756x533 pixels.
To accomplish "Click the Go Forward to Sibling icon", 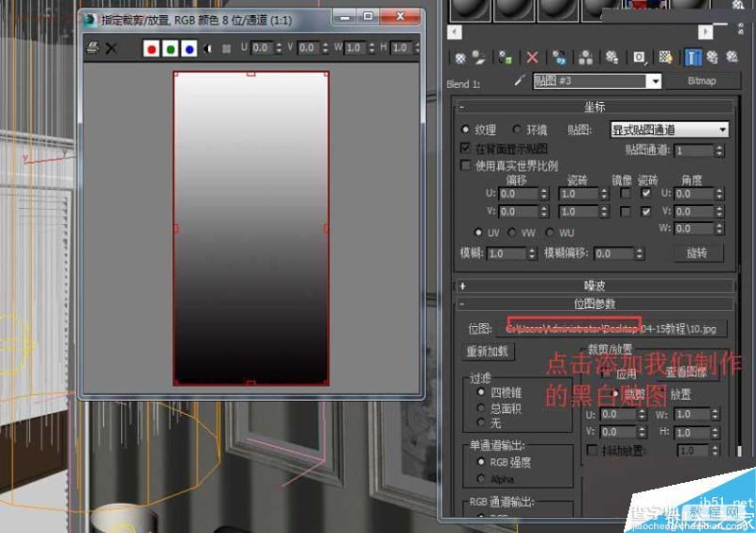I will tap(731, 59).
